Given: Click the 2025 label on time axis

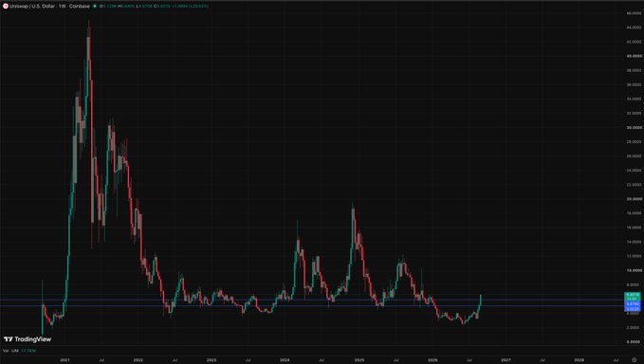Looking at the screenshot, I should [x=359, y=360].
